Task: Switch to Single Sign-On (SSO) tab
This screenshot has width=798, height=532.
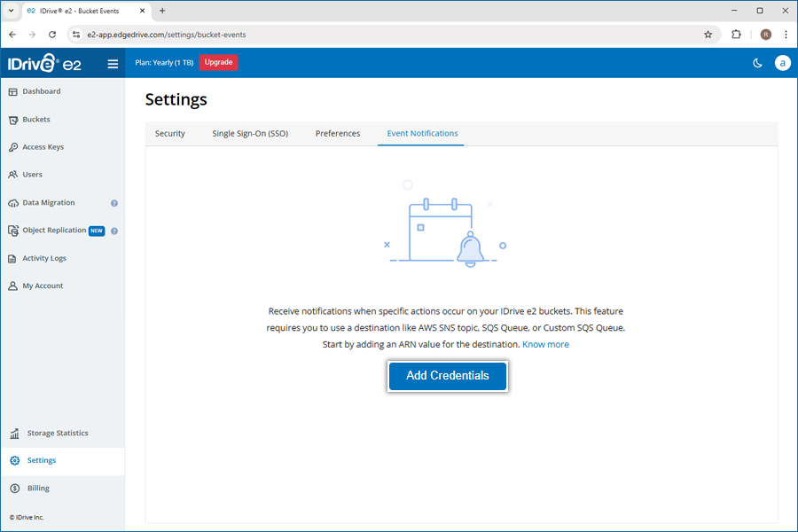Action: point(250,133)
